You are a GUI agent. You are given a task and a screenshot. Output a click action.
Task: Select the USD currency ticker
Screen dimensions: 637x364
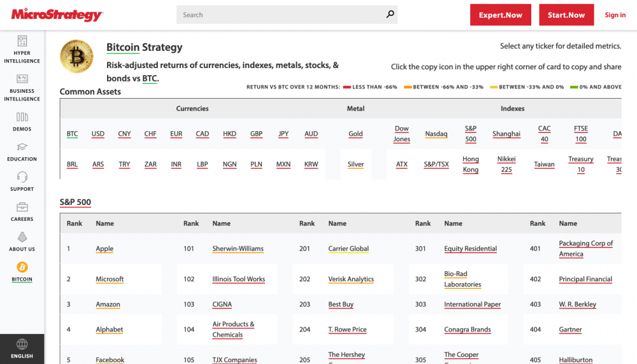tap(98, 134)
